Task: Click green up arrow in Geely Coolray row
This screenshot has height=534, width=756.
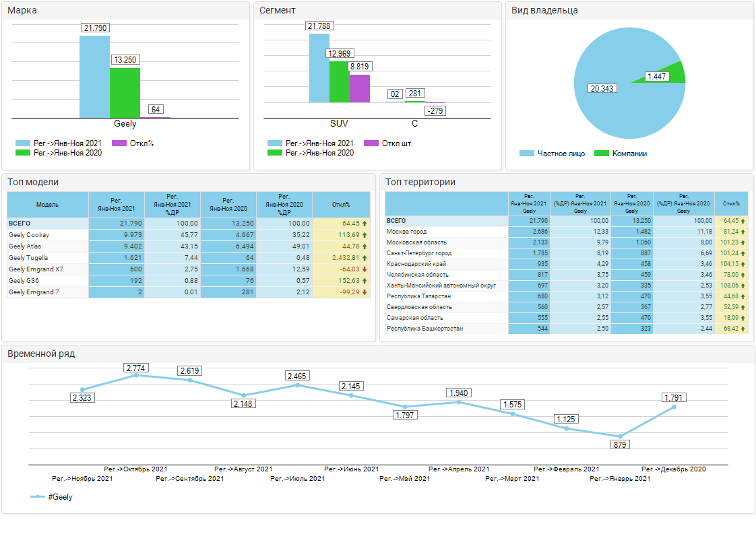Action: [x=365, y=235]
